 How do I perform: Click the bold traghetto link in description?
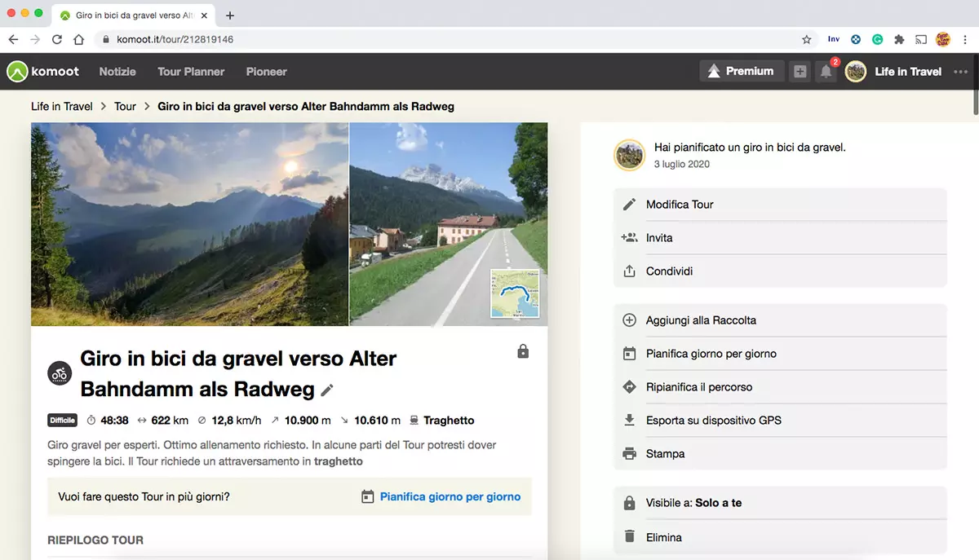pos(339,461)
